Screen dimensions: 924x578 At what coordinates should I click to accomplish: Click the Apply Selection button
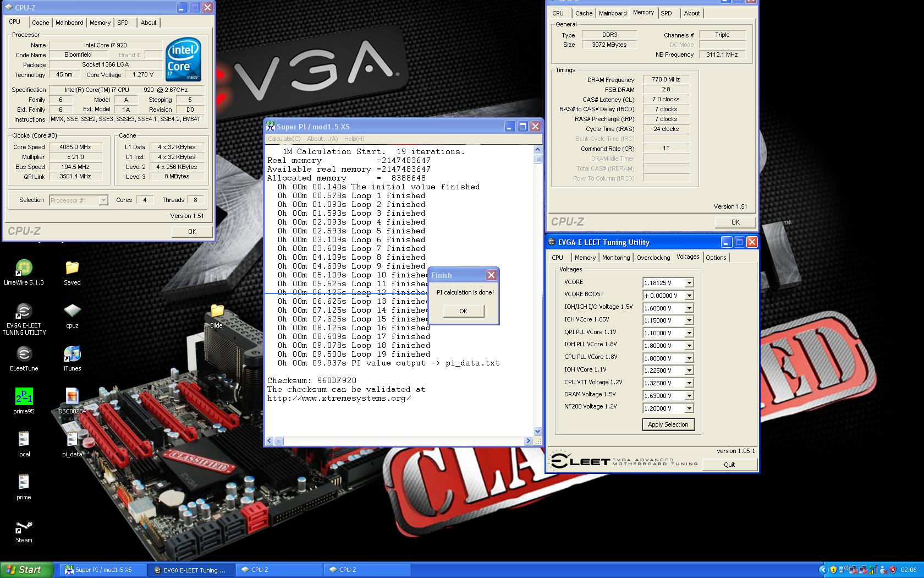click(668, 424)
